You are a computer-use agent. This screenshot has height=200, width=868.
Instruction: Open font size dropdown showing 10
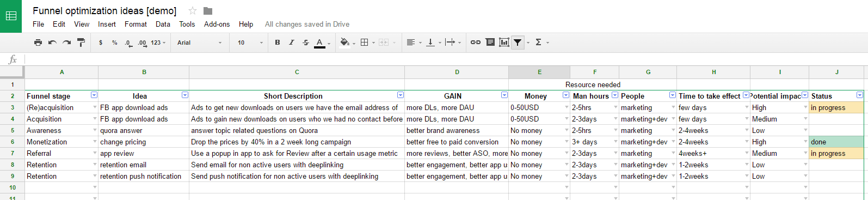[250, 43]
